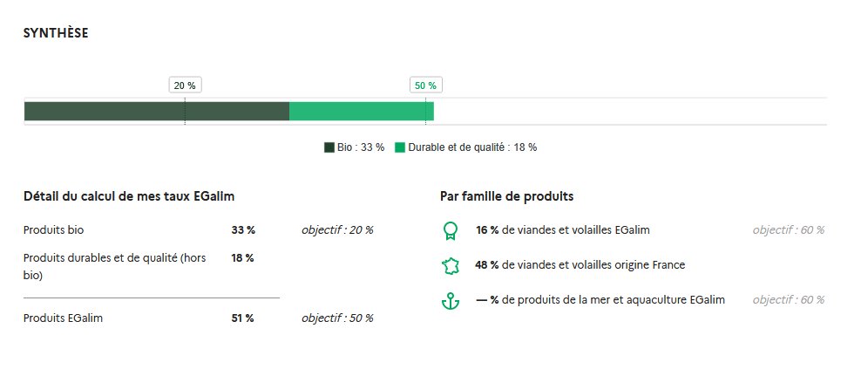The height and width of the screenshot is (383, 868).
Task: Click the dark green Bio legend swatch
Action: coord(329,147)
